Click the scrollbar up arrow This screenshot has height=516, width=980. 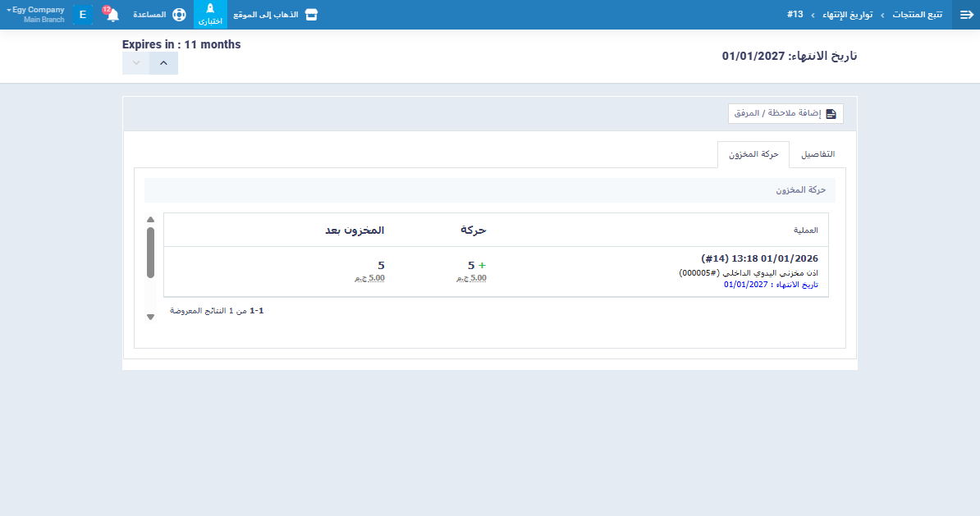[150, 219]
